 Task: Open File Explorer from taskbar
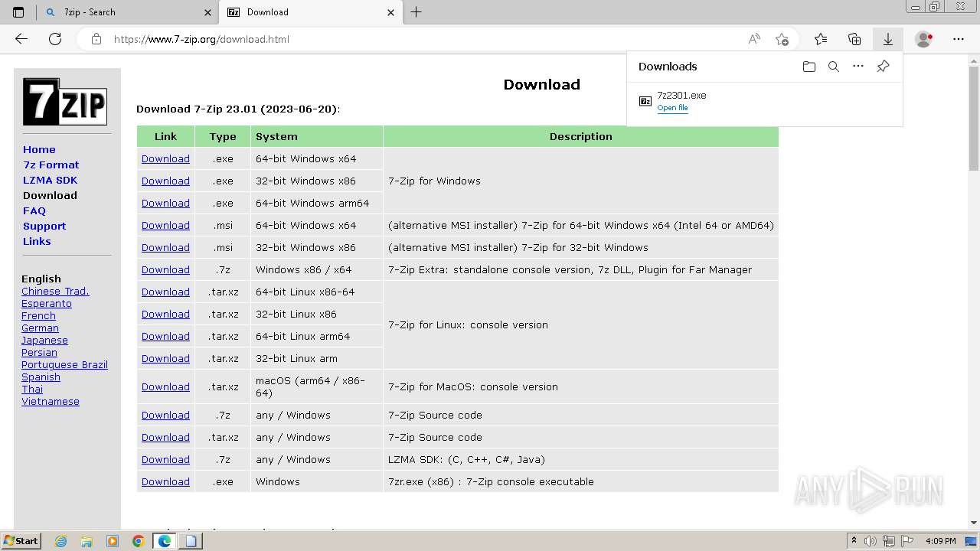pos(87,541)
